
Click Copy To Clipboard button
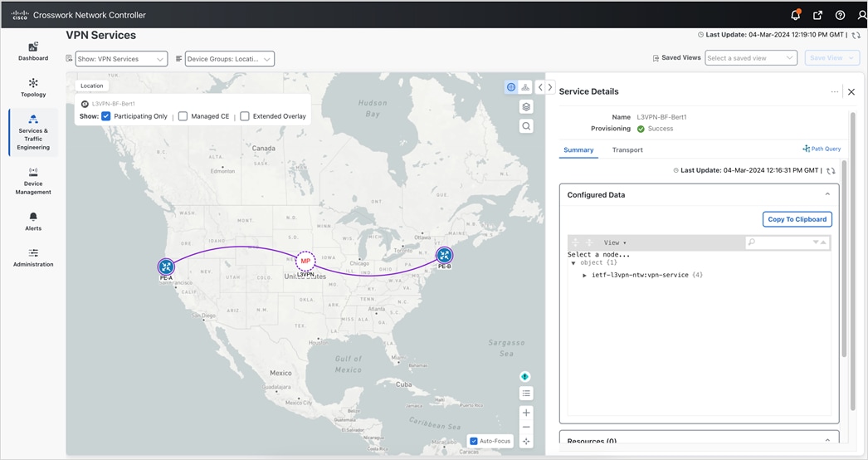click(x=797, y=219)
